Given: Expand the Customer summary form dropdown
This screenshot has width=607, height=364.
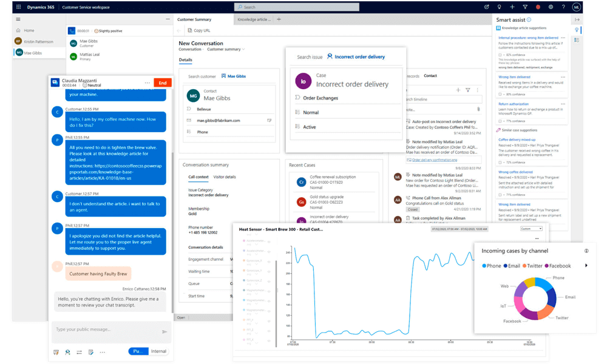Looking at the screenshot, I should click(243, 50).
